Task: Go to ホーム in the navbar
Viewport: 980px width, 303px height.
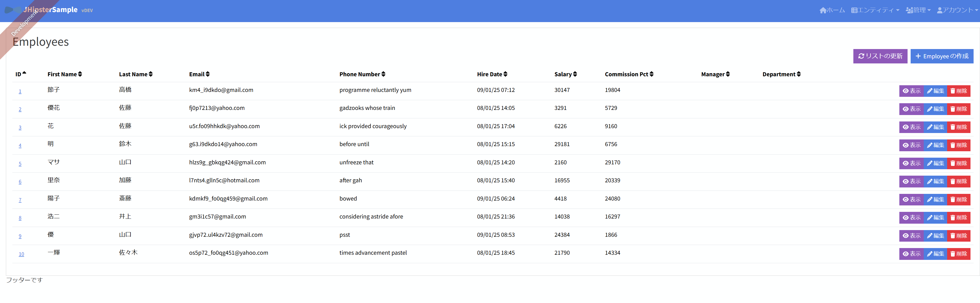Action: click(832, 10)
